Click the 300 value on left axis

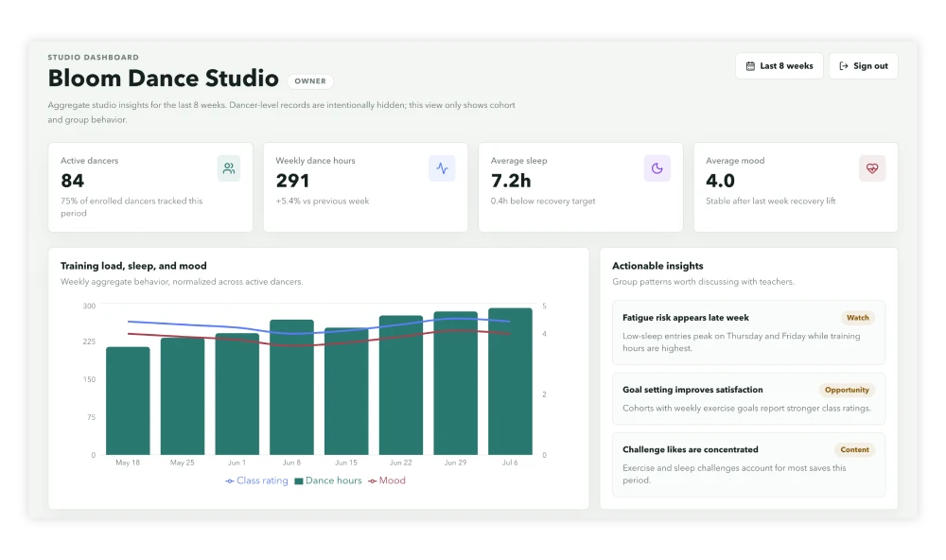tap(89, 306)
